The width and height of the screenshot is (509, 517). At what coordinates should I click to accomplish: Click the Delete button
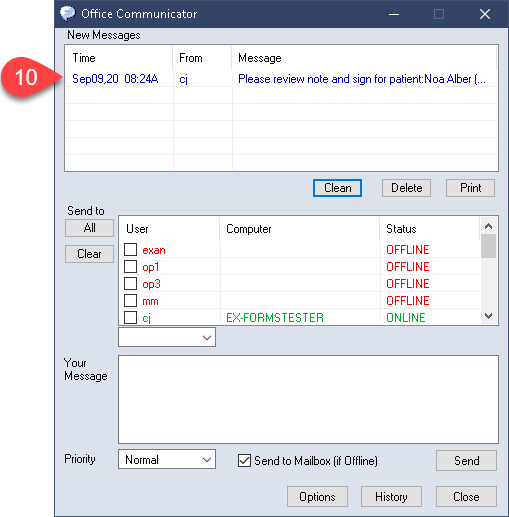click(x=406, y=188)
